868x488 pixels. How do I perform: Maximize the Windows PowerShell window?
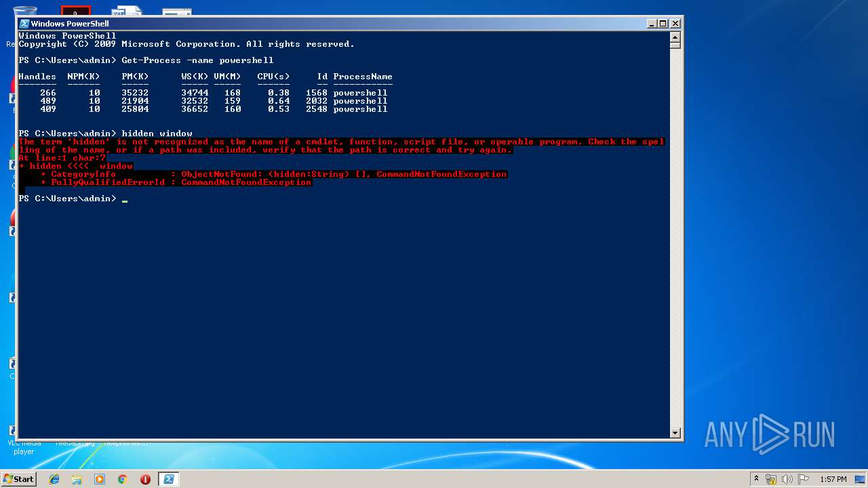663,23
